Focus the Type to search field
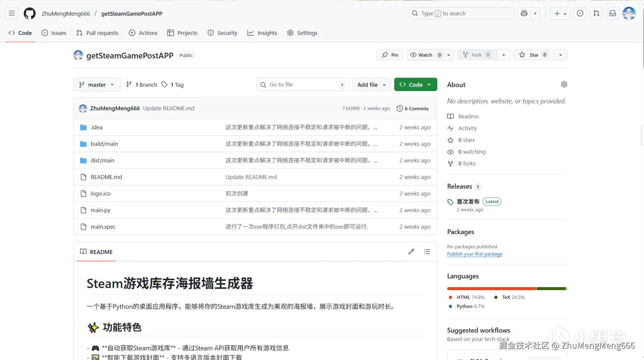 tap(461, 13)
